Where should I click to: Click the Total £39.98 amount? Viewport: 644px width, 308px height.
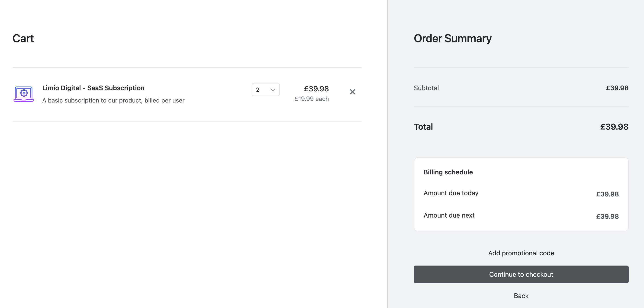pyautogui.click(x=614, y=127)
